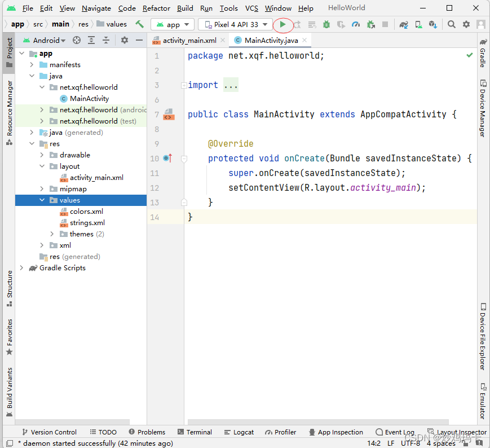Screen dimensions: 490x448
Task: Open the Problems tool window
Action: coord(147,432)
